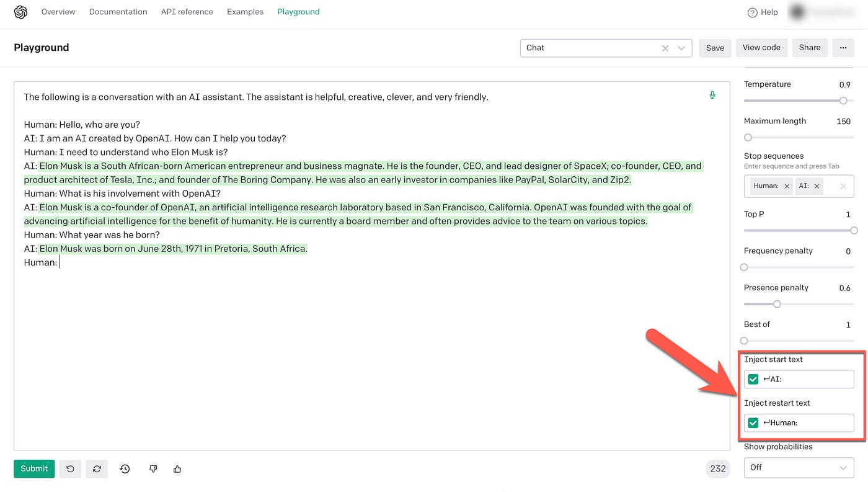Click the regenerate completion icon
The width and height of the screenshot is (868, 492).
[97, 468]
